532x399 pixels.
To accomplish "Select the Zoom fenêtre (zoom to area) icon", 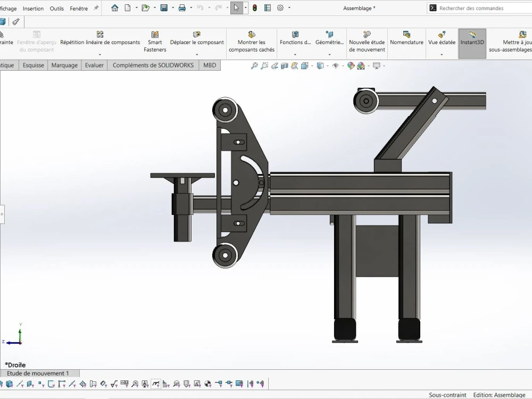I will (264, 65).
